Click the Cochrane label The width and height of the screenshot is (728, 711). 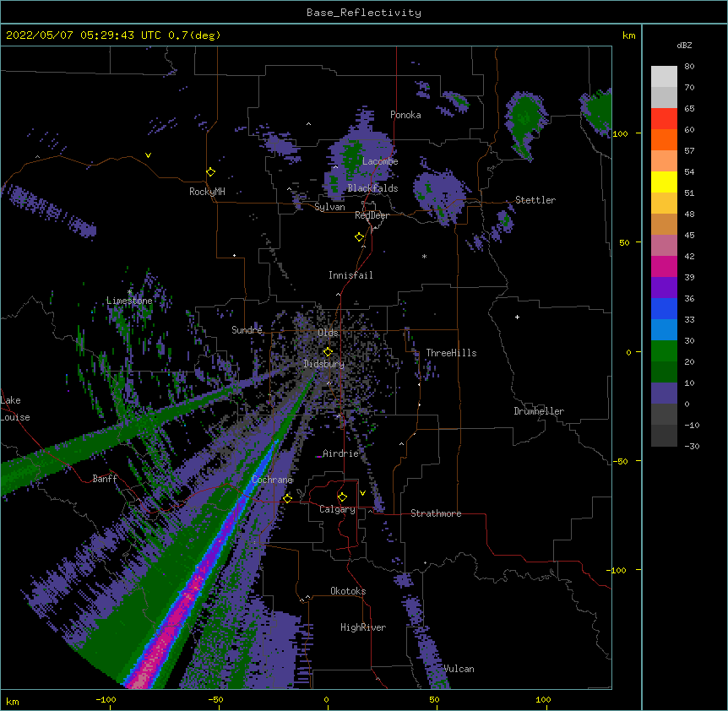(272, 480)
